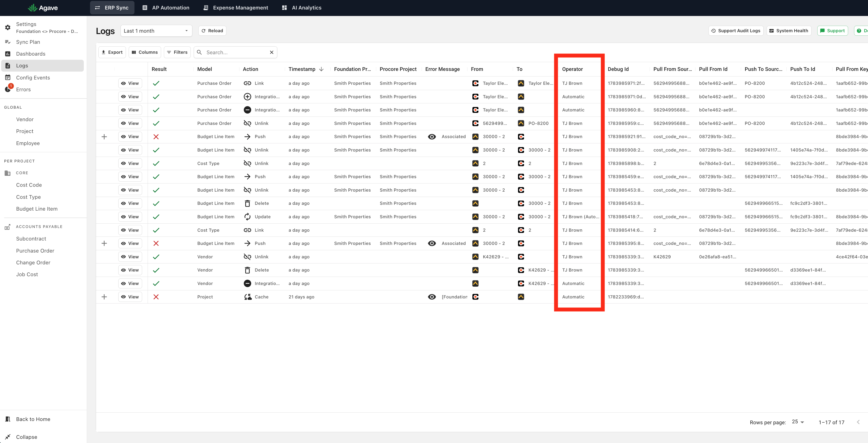Viewport: 868px width, 443px height.
Task: Click the green check result in first row
Action: (x=156, y=83)
